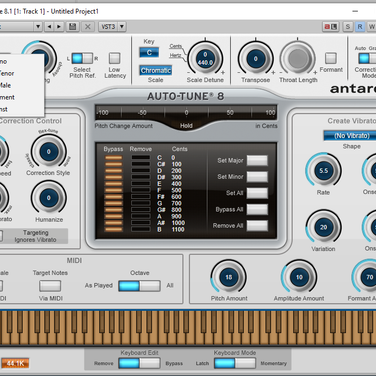Toggle the Low Latency button
The height and width of the screenshot is (376, 376).
pyautogui.click(x=114, y=58)
